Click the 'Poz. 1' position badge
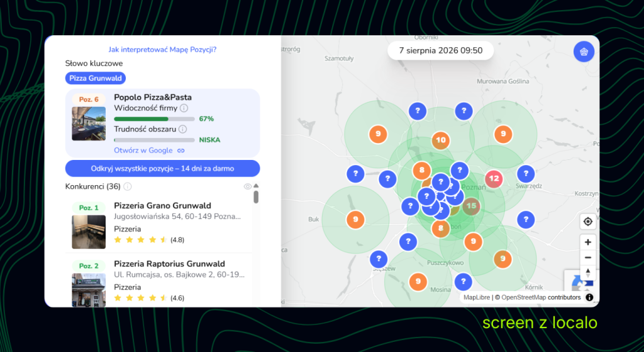 click(x=89, y=208)
